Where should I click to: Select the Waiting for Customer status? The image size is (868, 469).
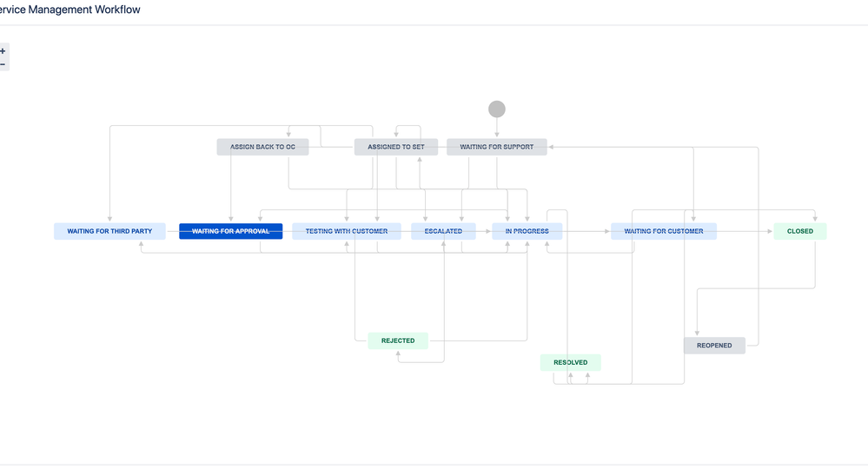click(x=664, y=231)
